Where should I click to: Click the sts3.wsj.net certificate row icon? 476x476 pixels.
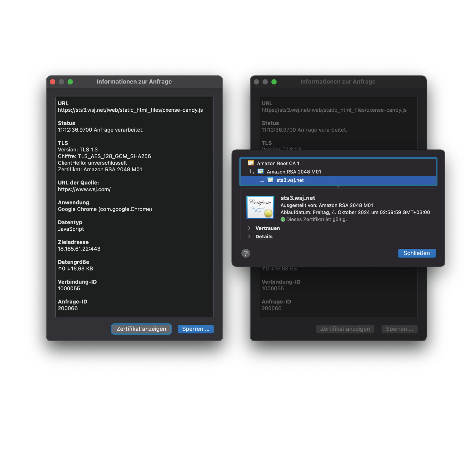[270, 180]
